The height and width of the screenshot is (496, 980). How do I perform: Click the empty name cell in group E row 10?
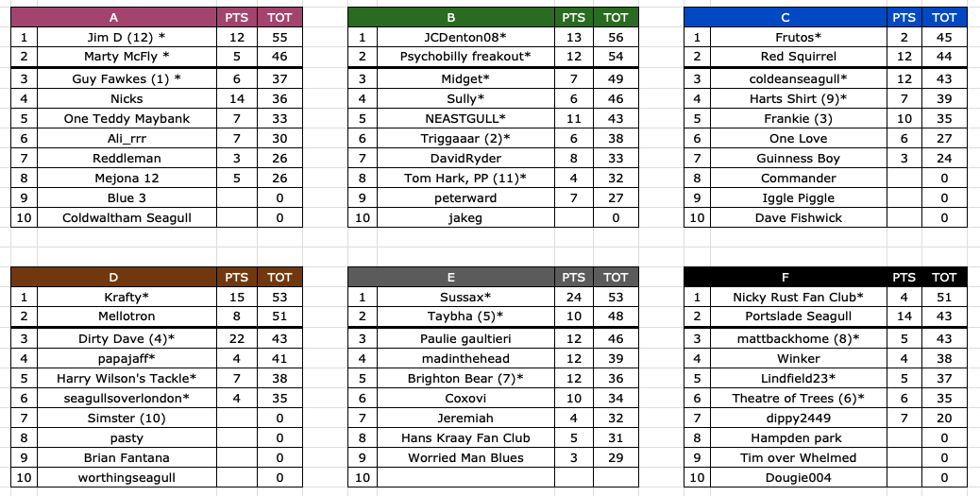click(x=465, y=477)
